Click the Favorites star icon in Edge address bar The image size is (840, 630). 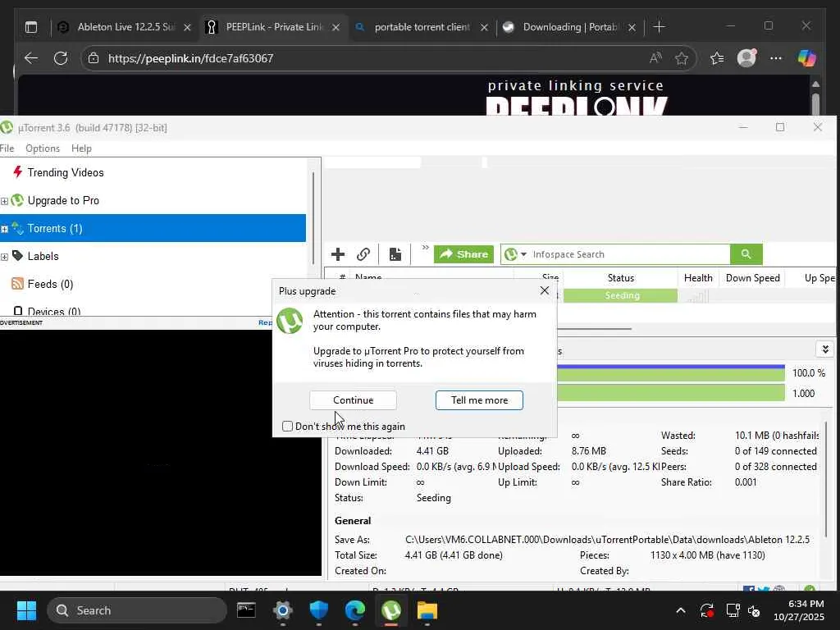pos(682,58)
